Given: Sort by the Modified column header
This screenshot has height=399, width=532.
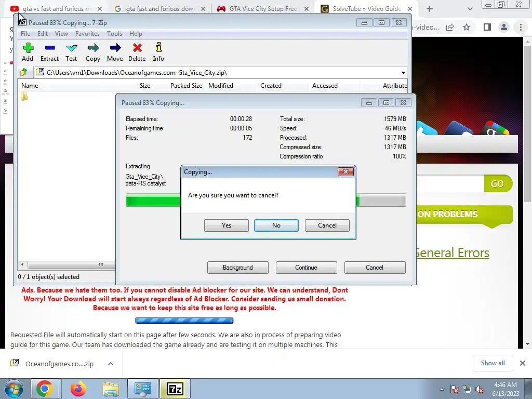Looking at the screenshot, I should [231, 86].
